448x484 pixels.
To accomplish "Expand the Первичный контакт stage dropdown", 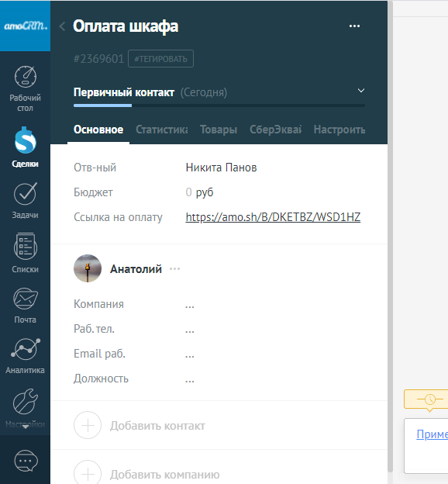I will click(361, 91).
